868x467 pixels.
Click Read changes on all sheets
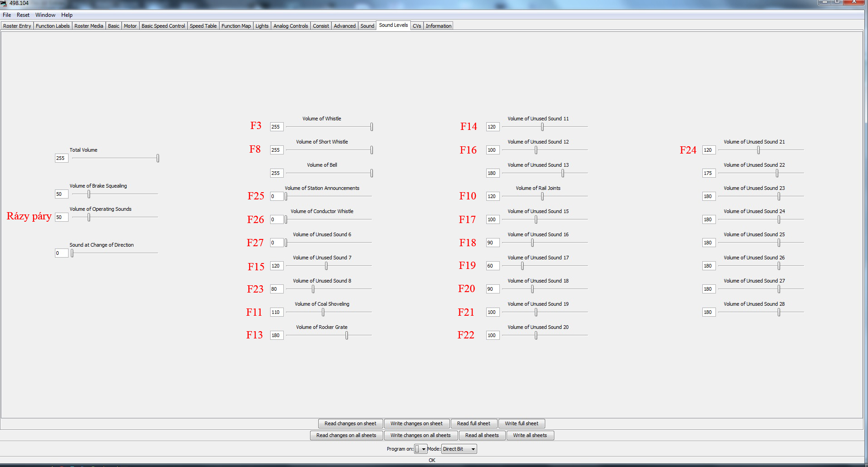[x=346, y=435]
